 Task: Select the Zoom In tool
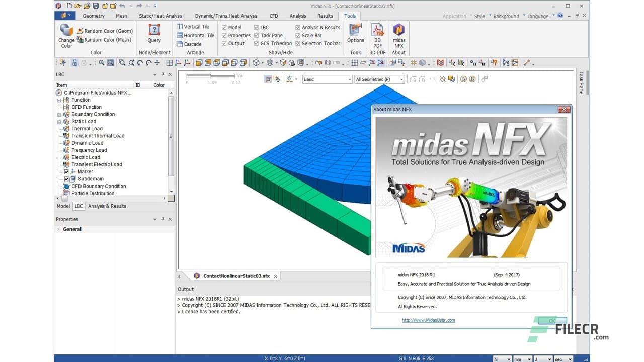pyautogui.click(x=101, y=63)
